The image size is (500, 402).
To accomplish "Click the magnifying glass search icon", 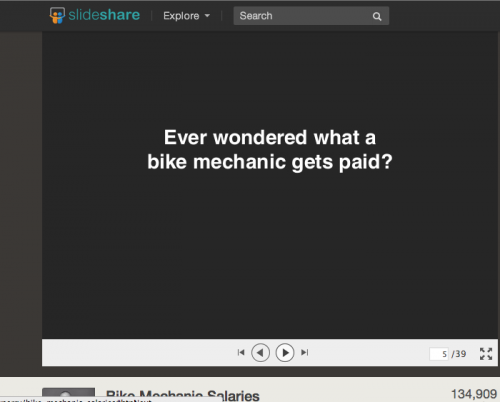I will 377,16.
